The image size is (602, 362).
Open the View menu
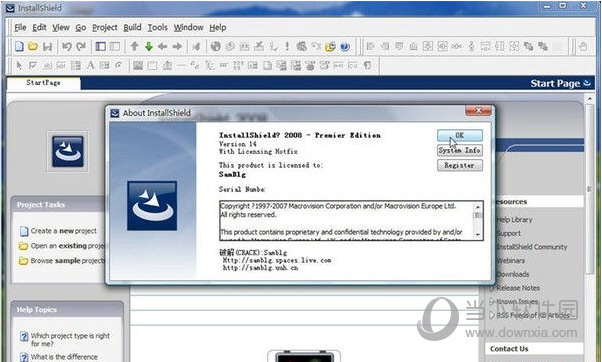(x=61, y=28)
